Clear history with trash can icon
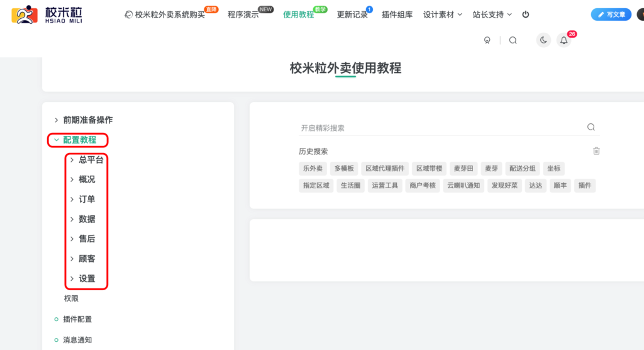This screenshot has height=350, width=644. (x=596, y=151)
